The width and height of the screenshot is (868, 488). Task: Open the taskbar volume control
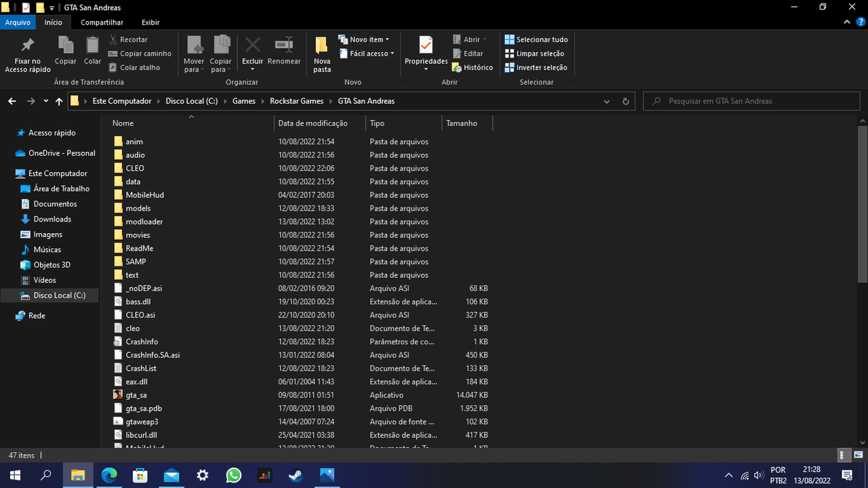[x=759, y=475]
